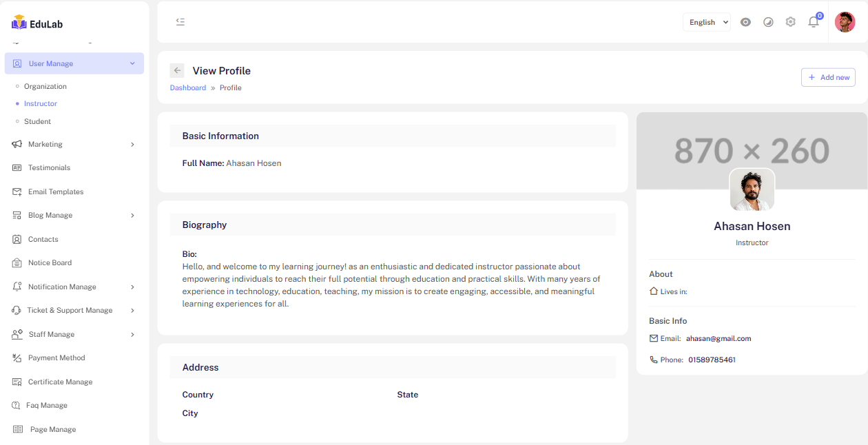Screen dimensions: 868x445
Task: Select Student in the sidebar
Action: point(37,122)
